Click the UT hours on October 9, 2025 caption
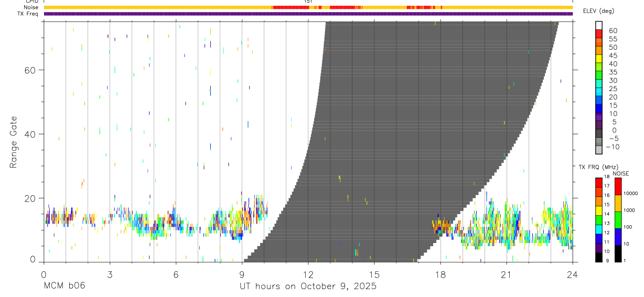 (x=308, y=287)
